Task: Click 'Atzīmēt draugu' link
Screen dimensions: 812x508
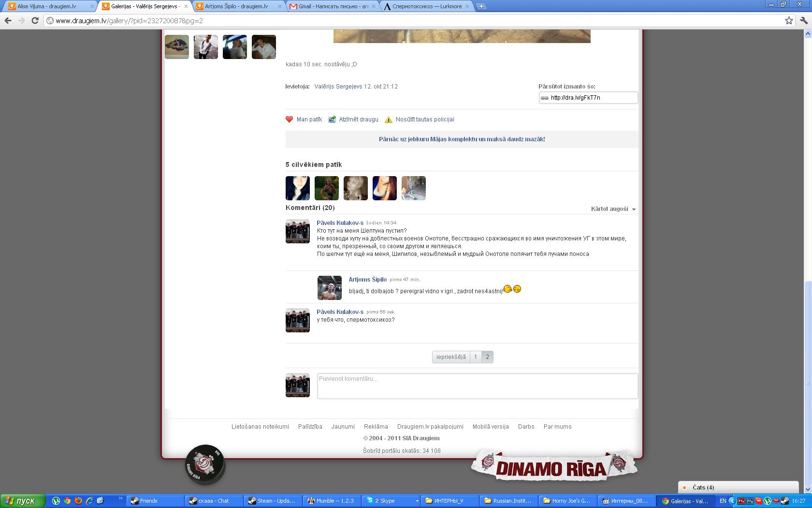Action: pos(359,120)
